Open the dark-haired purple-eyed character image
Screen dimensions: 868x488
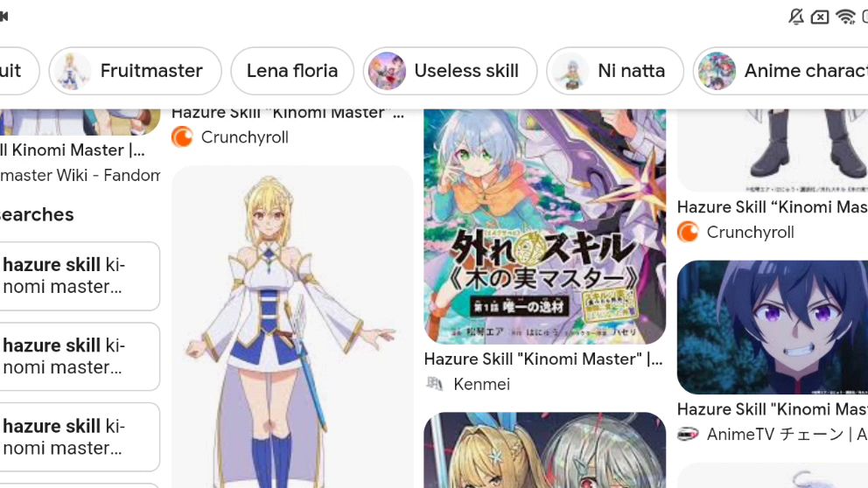pos(773,327)
